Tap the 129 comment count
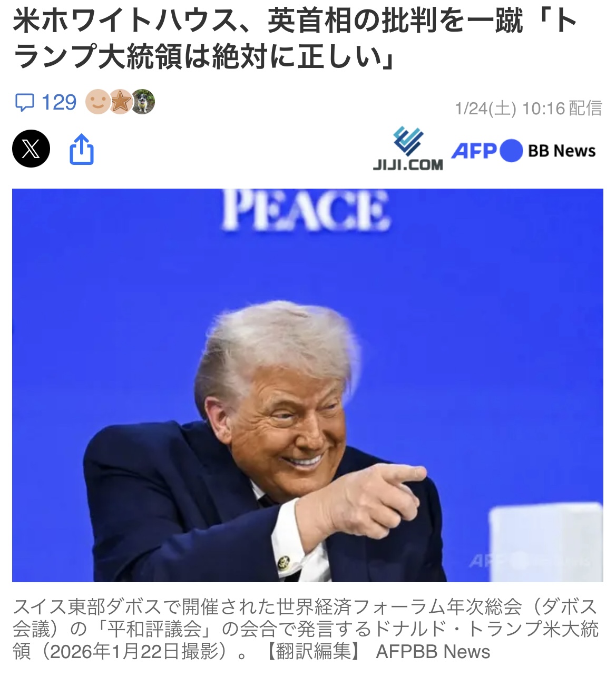 (x=59, y=102)
